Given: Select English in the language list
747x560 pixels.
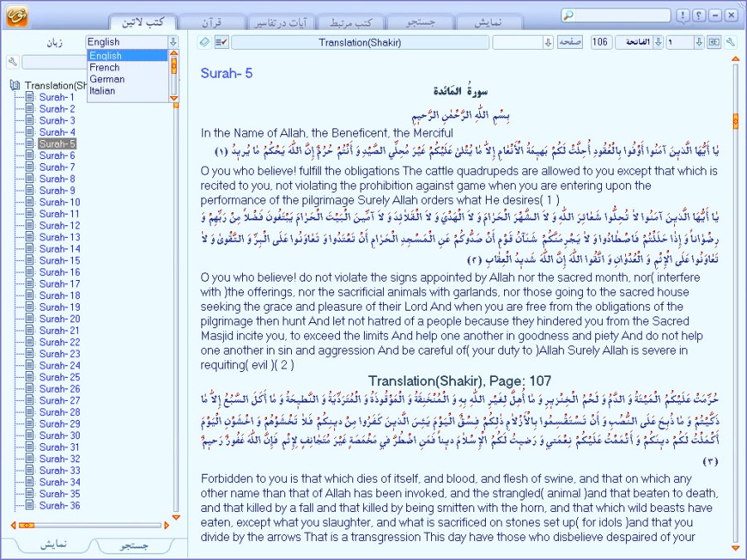Looking at the screenshot, I should coord(128,56).
